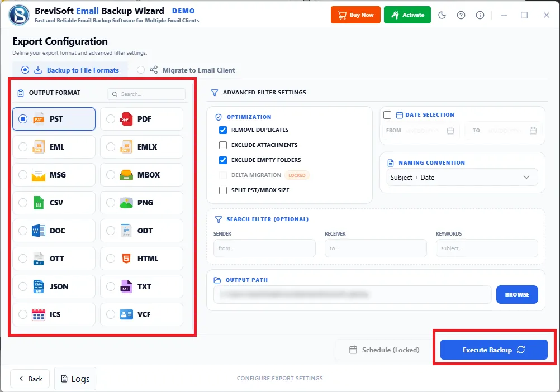Toggle dark mode moon icon

tap(442, 15)
